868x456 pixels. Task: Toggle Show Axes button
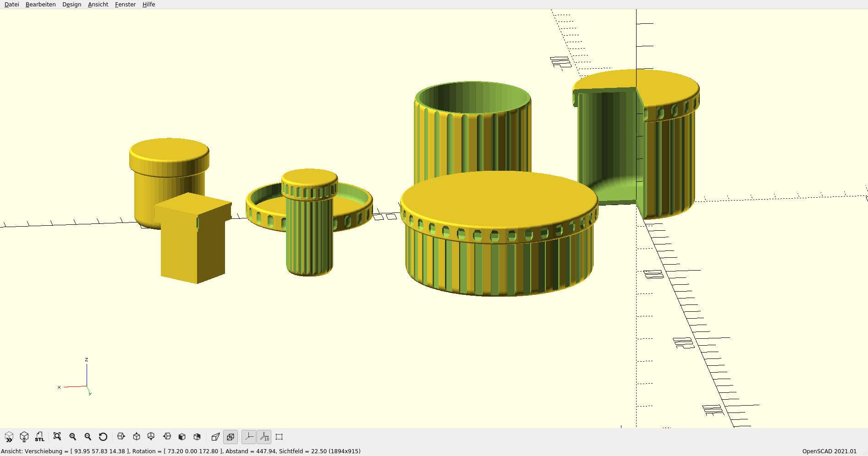click(x=249, y=437)
